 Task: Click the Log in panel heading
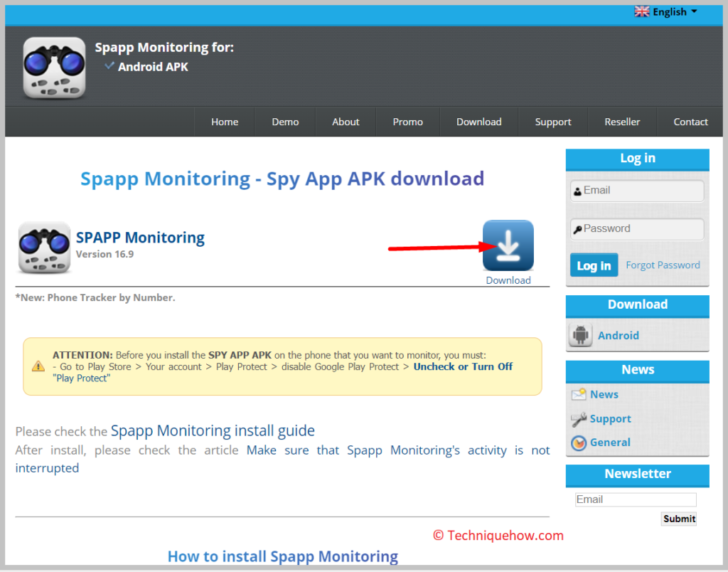pos(638,159)
